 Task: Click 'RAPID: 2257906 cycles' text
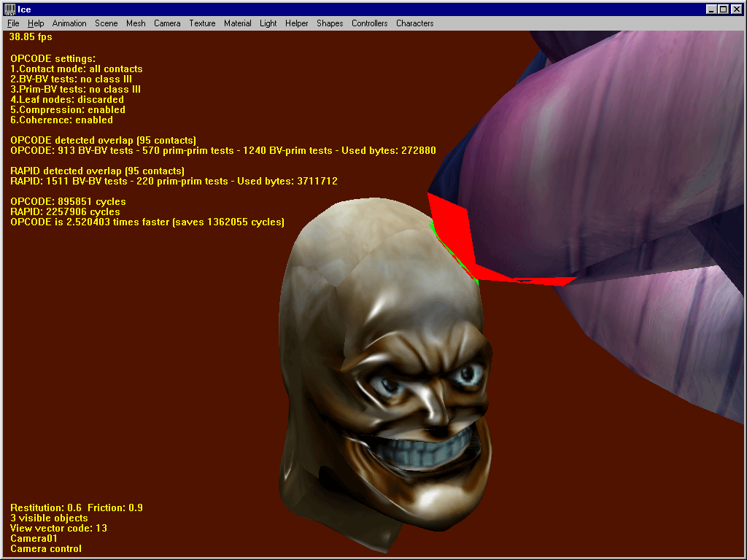65,211
